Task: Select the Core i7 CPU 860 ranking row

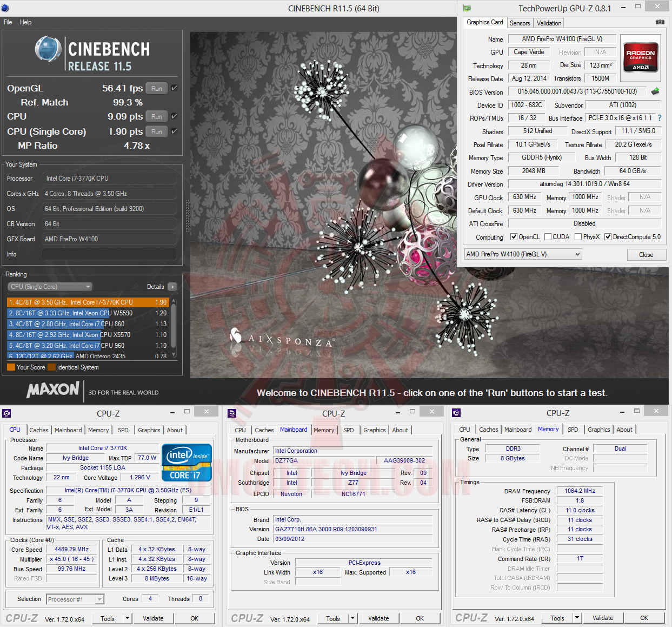Action: point(88,324)
